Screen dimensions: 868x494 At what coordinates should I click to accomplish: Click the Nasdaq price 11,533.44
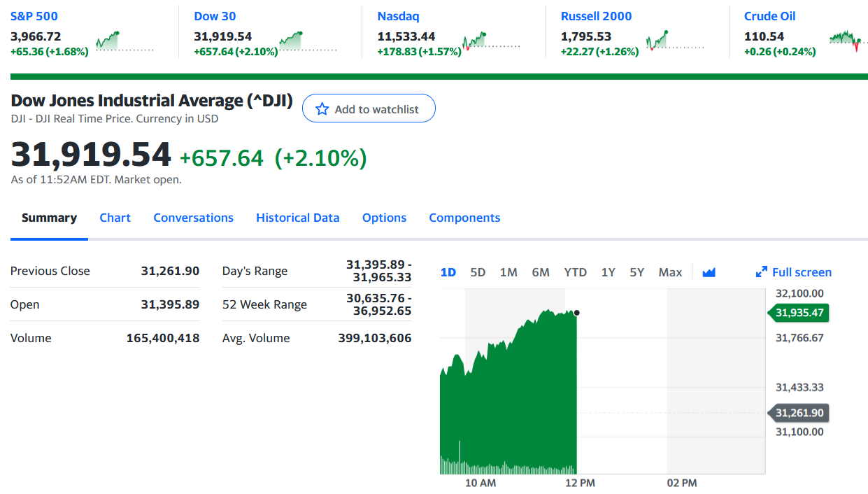[406, 36]
